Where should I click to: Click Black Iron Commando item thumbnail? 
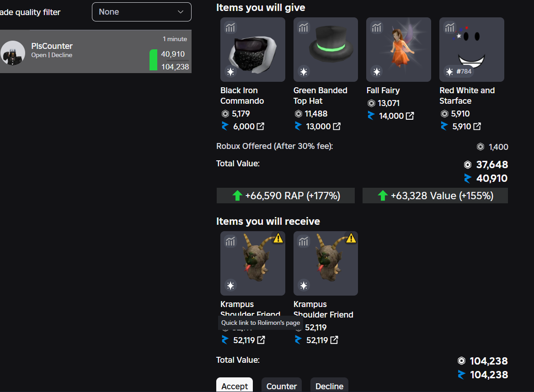tap(253, 50)
